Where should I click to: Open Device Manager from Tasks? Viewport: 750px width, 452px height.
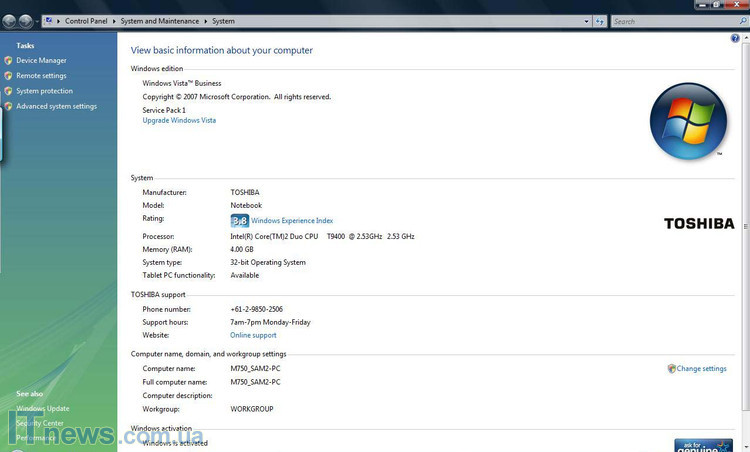(41, 60)
